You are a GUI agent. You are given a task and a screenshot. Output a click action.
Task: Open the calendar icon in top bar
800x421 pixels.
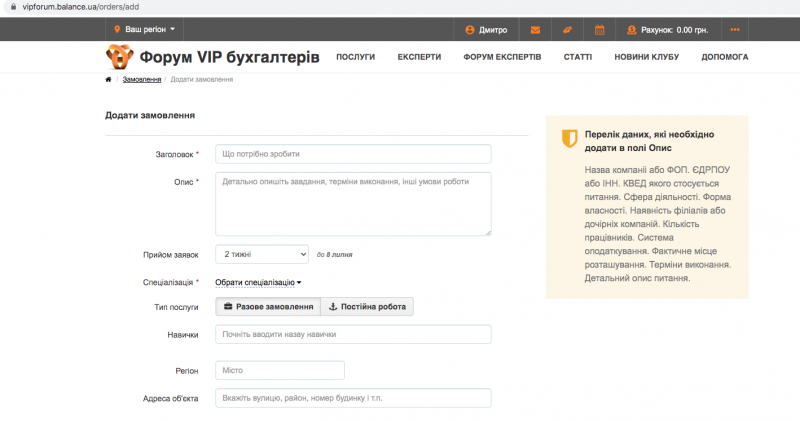point(599,30)
